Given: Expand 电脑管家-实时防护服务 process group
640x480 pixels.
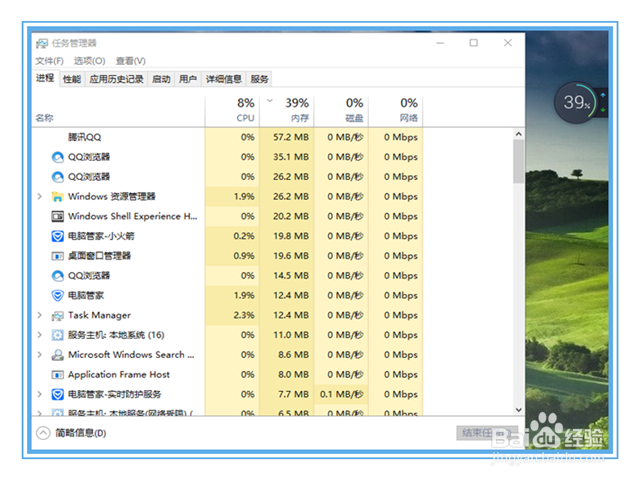Looking at the screenshot, I should (40, 394).
